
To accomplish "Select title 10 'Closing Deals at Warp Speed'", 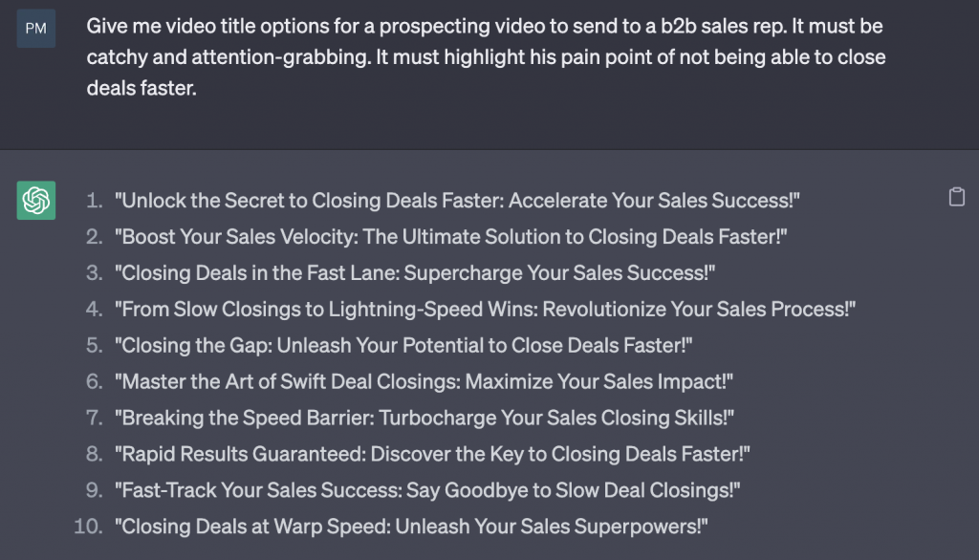I will pyautogui.click(x=411, y=527).
